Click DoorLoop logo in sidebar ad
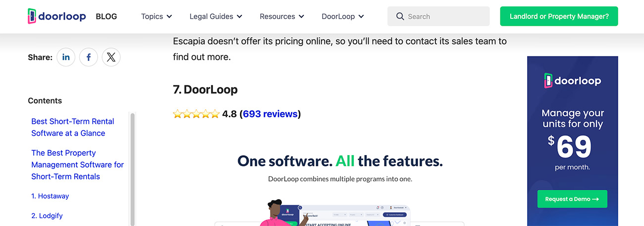Image resolution: width=644 pixels, height=226 pixels. 572,81
